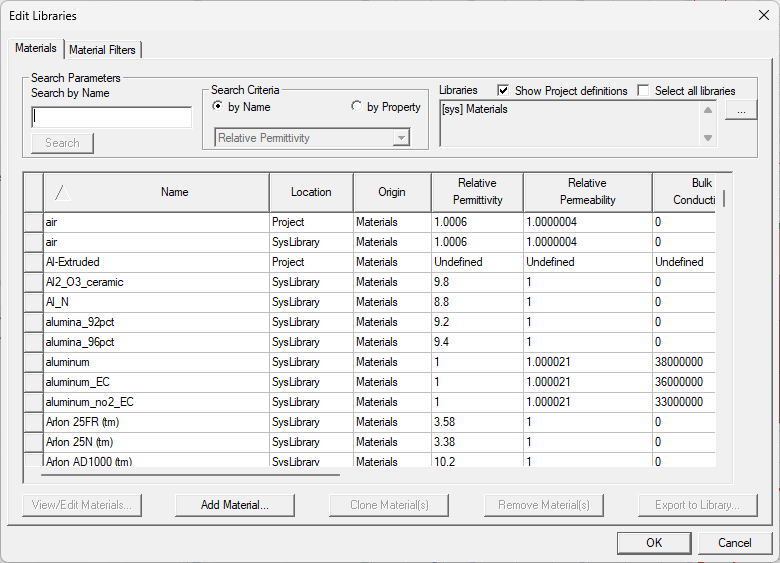The image size is (780, 563).
Task: Confirm with the OK button
Action: 654,543
